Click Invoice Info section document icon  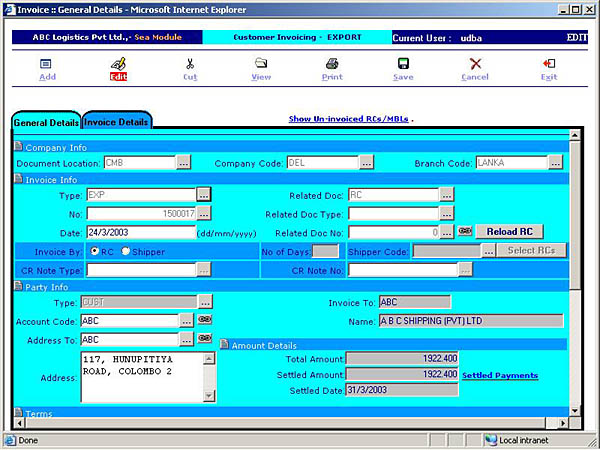(18, 179)
